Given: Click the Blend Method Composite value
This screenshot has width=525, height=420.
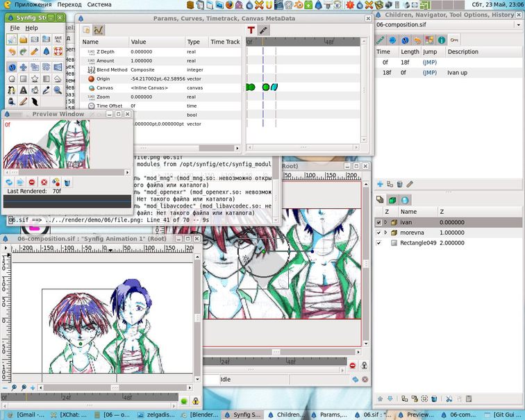Looking at the screenshot, I should click(142, 69).
